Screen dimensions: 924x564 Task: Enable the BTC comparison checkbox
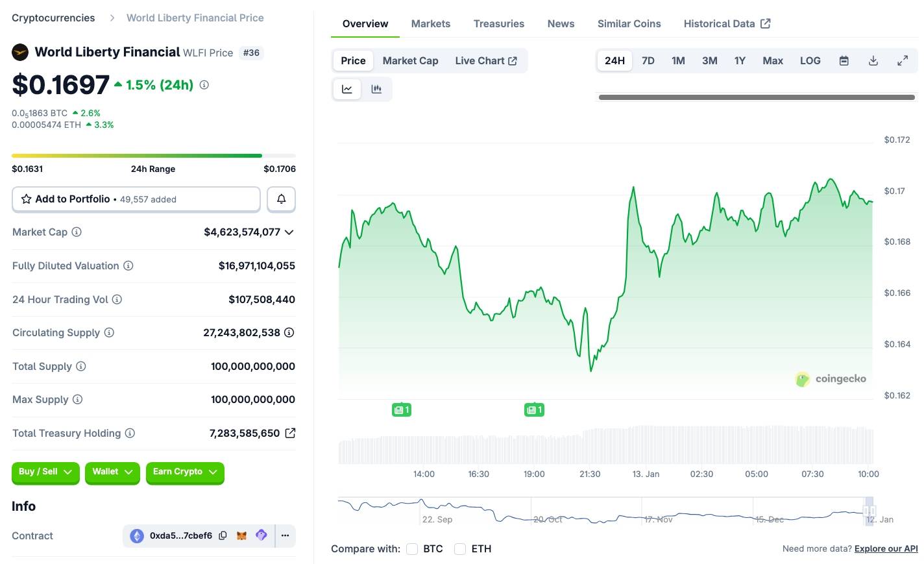point(412,549)
